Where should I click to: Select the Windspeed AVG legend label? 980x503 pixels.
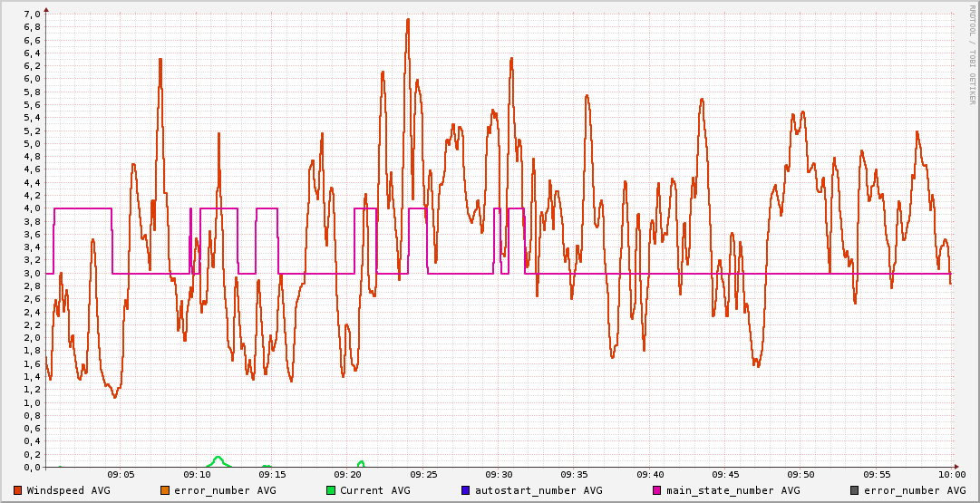(x=68, y=490)
